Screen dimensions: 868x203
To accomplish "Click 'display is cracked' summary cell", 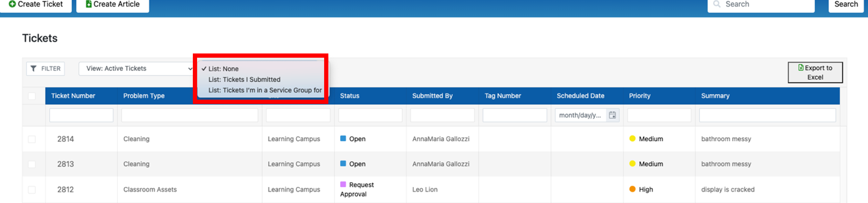I will coord(728,189).
